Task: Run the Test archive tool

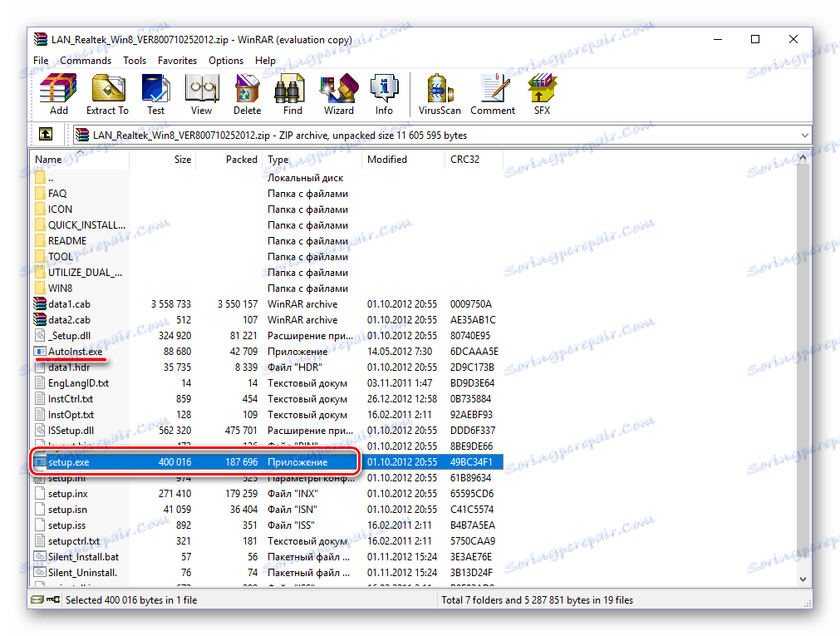Action: 156,95
